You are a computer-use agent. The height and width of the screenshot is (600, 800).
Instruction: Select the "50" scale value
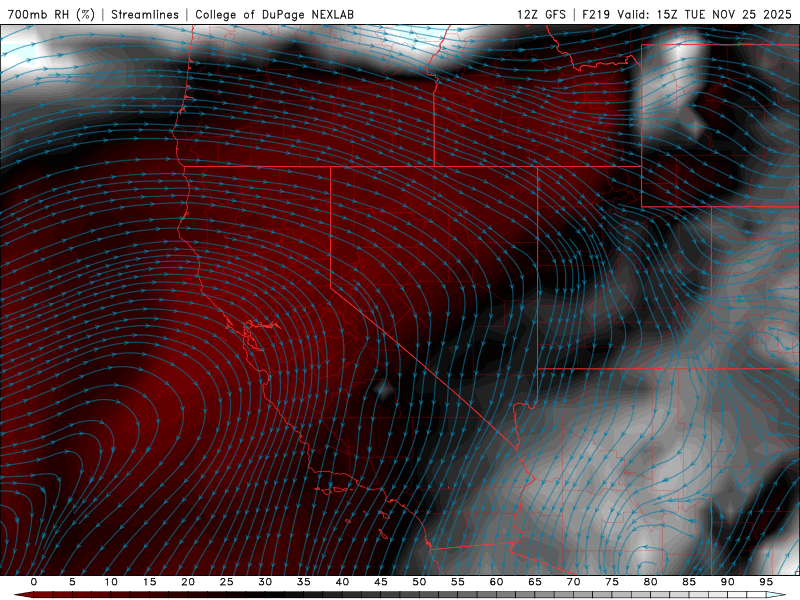419,582
